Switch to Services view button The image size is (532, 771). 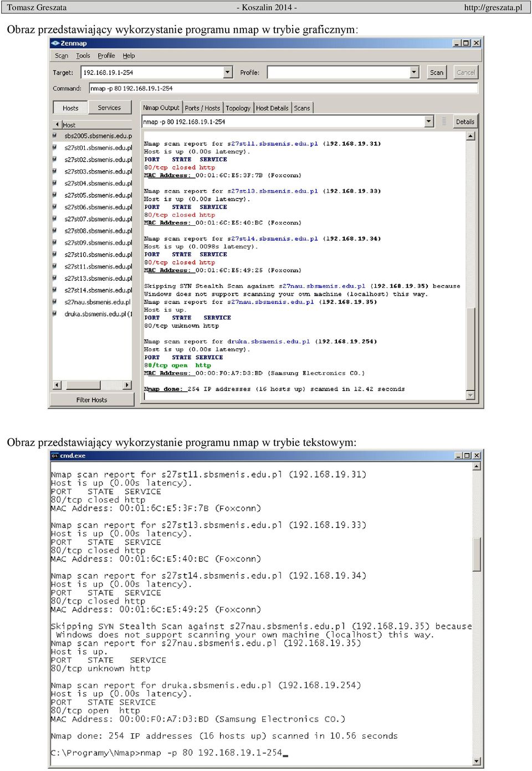coord(109,108)
